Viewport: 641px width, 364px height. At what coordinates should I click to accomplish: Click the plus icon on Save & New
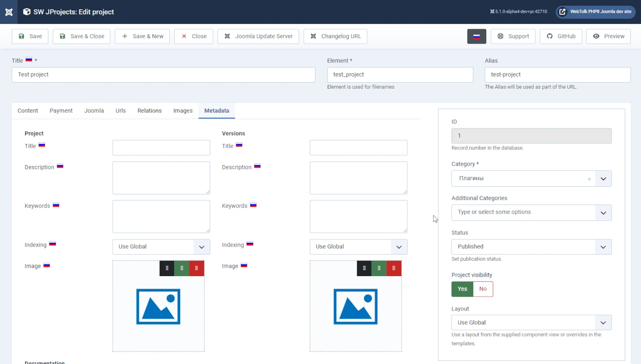(125, 36)
